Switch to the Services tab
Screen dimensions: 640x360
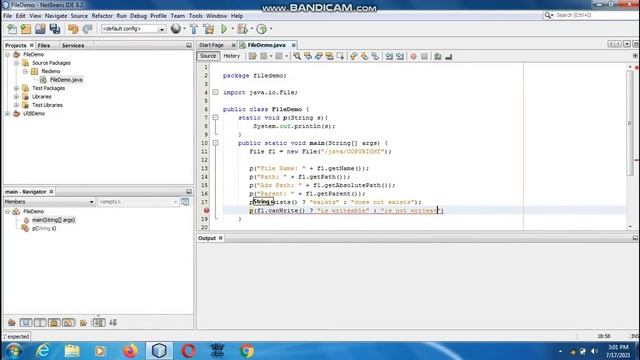pos(73,45)
